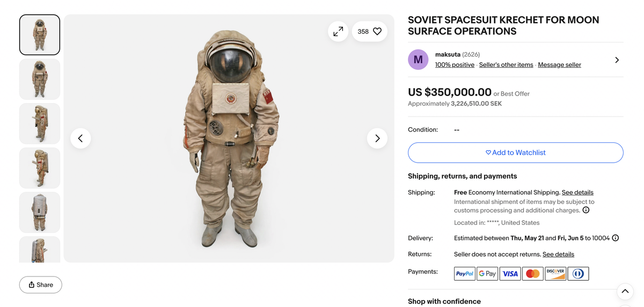Image resolution: width=644 pixels, height=307 pixels.
Task: Add to Watchlist
Action: pyautogui.click(x=515, y=152)
